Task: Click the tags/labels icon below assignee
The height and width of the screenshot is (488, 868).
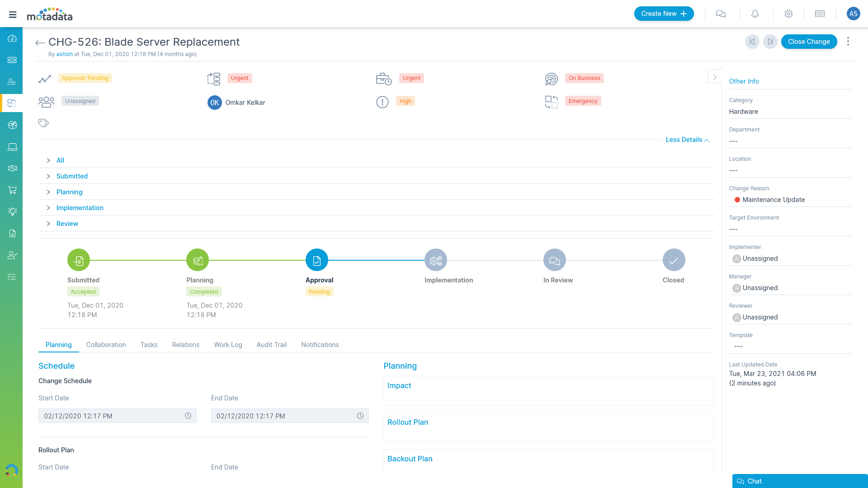Action: pyautogui.click(x=43, y=123)
